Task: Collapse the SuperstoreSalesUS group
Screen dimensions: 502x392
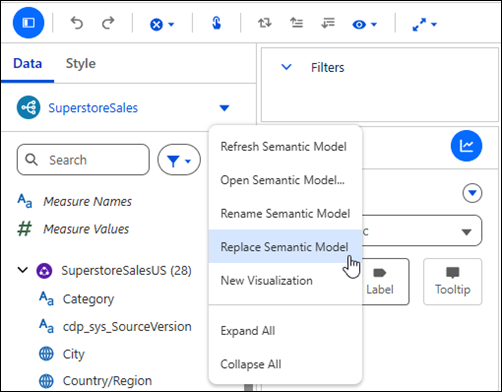Action: (x=22, y=270)
